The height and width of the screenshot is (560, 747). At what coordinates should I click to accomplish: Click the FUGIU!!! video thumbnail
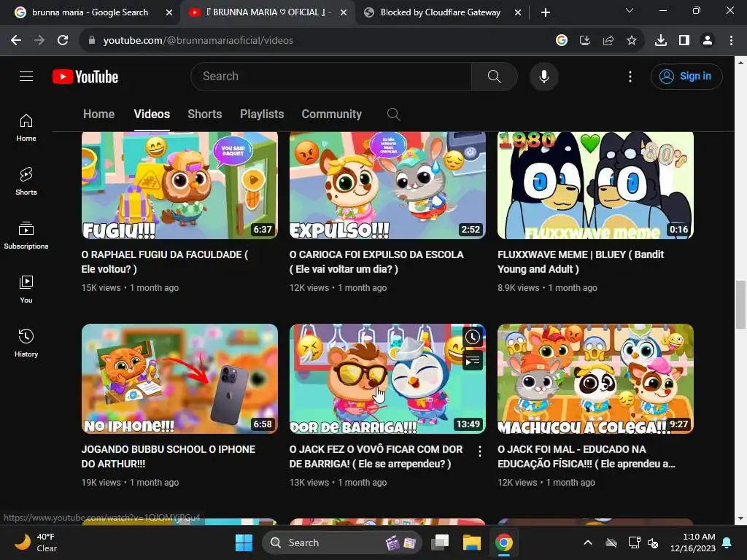[179, 185]
